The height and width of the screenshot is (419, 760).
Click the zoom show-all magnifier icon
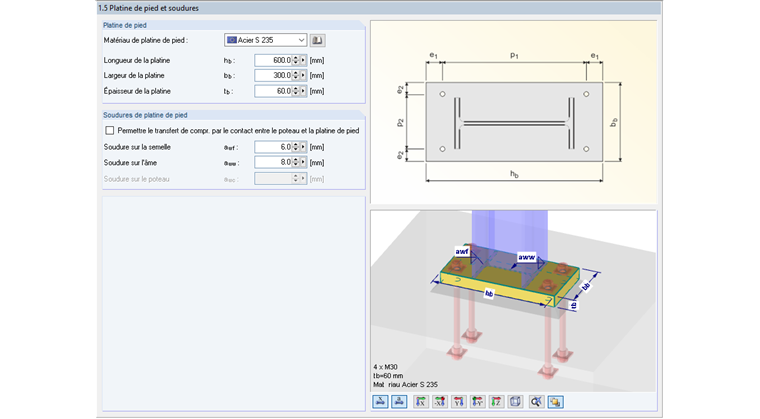tap(536, 402)
